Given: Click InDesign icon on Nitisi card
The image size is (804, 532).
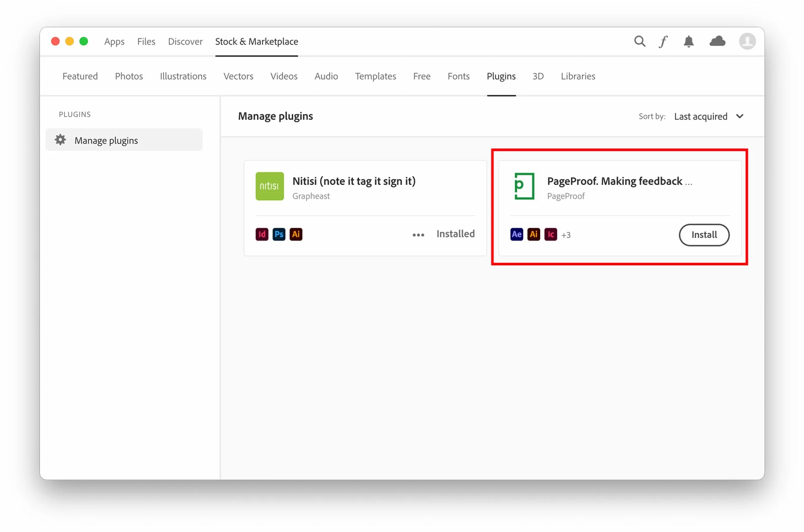Looking at the screenshot, I should pos(262,234).
